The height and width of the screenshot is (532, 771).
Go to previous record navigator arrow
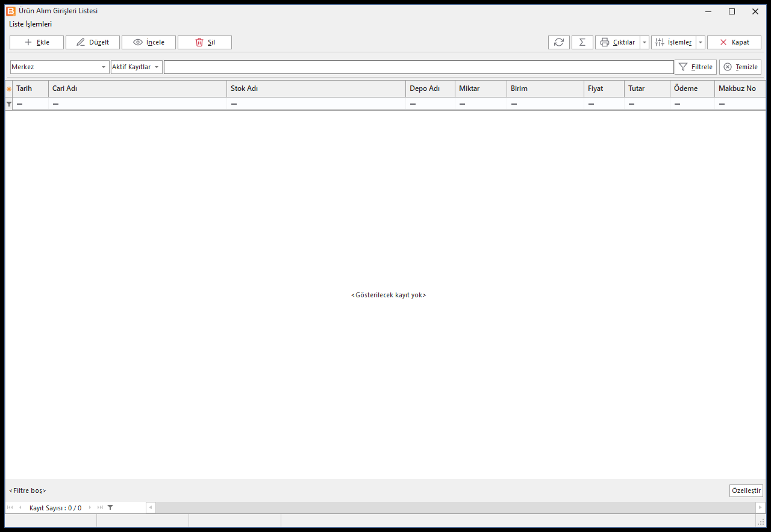(20, 507)
